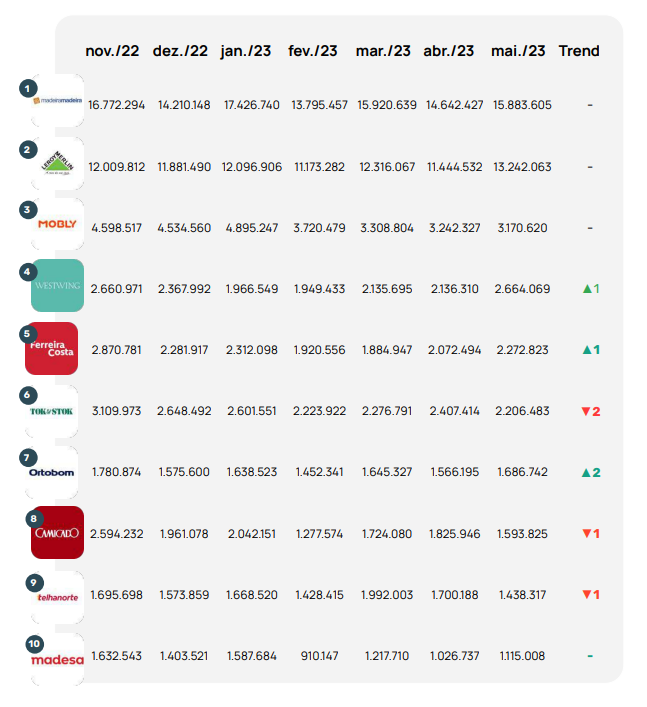Viewport: 647px width, 707px height.
Task: Click the mai./23 column header
Action: point(518,51)
